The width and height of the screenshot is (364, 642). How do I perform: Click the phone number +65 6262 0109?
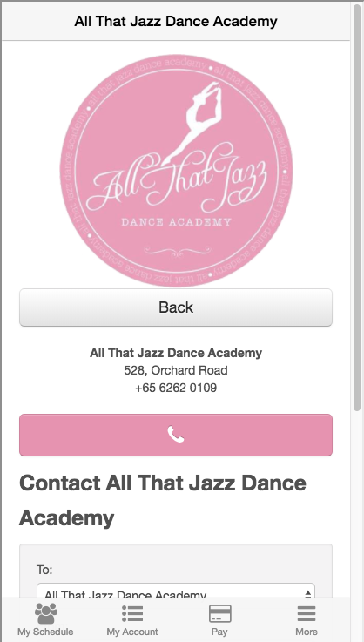(176, 388)
